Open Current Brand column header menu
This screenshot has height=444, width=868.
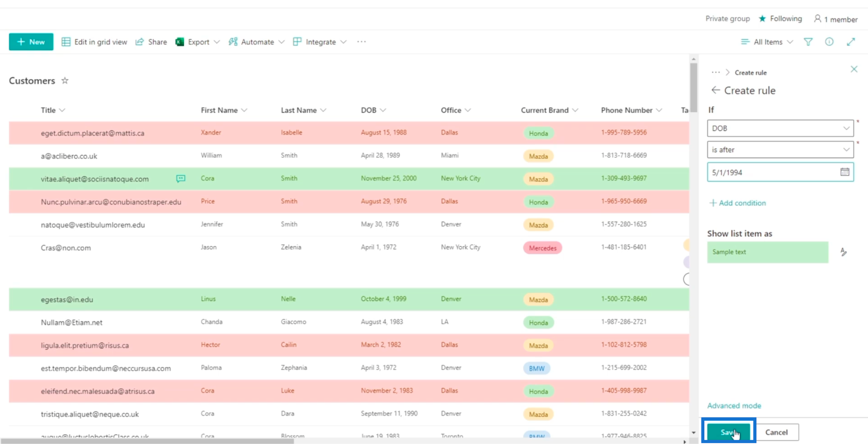click(550, 110)
